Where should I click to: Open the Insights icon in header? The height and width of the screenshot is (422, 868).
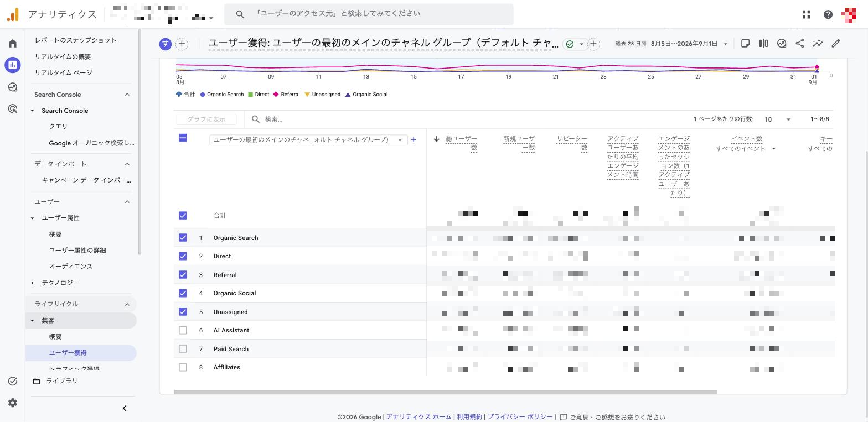point(782,43)
